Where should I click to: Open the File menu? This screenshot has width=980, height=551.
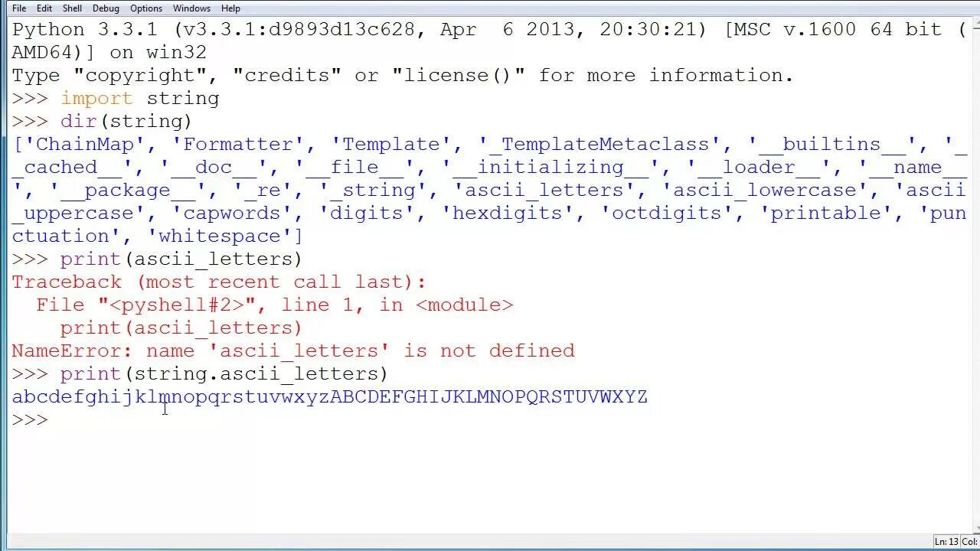19,8
